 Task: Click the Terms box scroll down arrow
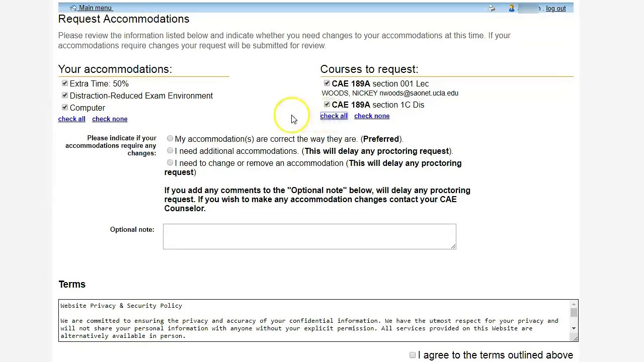[x=574, y=328]
